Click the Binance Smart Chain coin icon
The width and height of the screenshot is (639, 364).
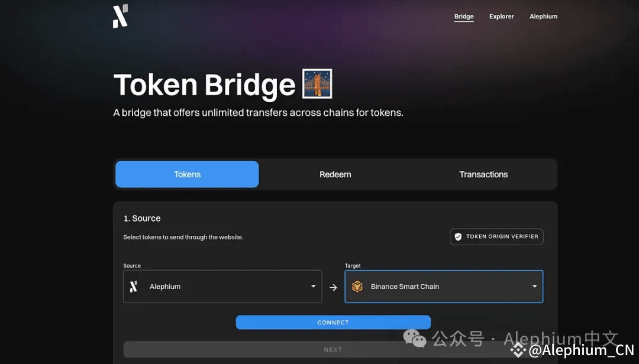click(x=357, y=287)
